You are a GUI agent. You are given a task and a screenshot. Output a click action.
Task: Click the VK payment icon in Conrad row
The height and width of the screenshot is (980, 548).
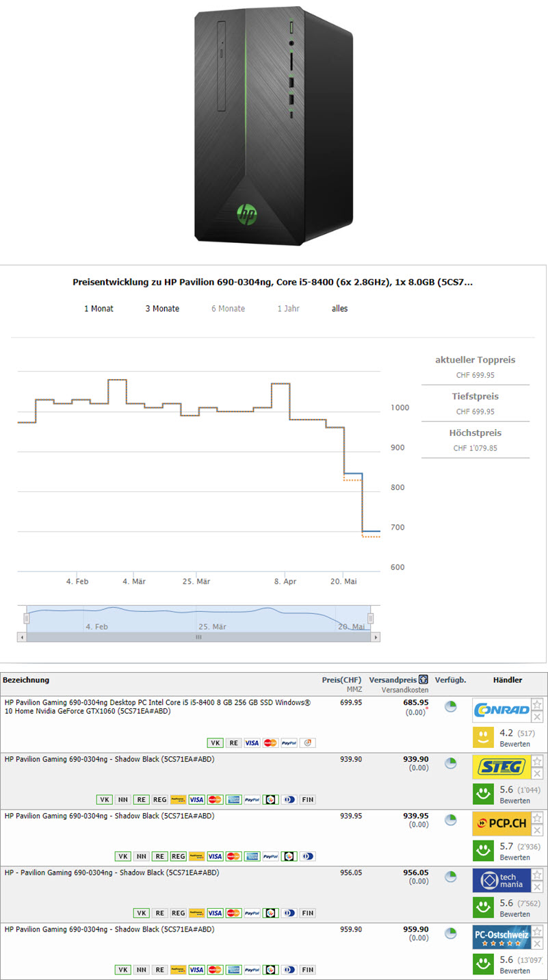tap(215, 743)
